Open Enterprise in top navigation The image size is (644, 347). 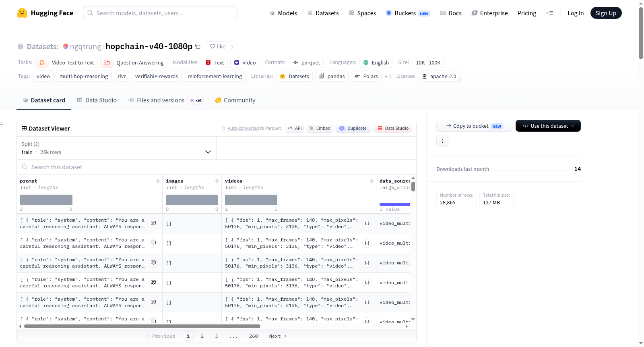(x=489, y=13)
